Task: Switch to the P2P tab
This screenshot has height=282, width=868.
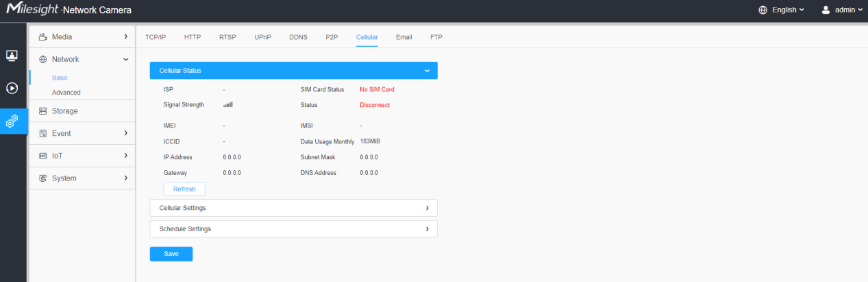Action: (332, 37)
